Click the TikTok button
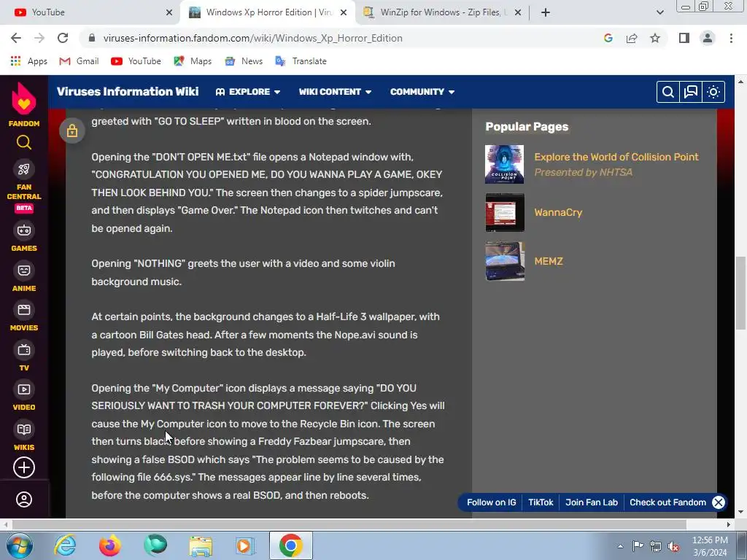Viewport: 747px width, 560px height. [x=541, y=502]
